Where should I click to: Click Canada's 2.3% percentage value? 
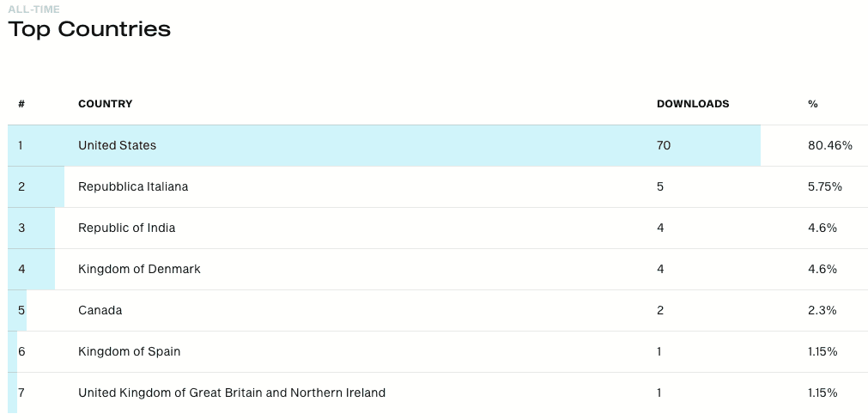822,310
